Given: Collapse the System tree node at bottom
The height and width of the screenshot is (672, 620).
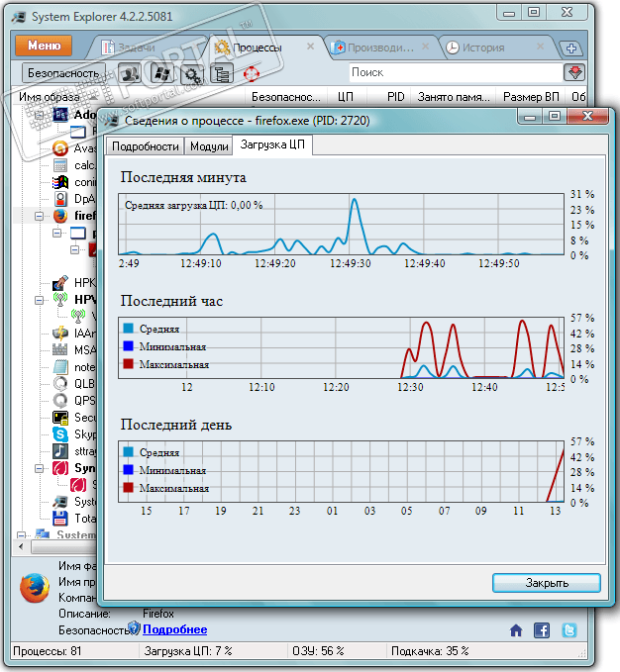Looking at the screenshot, I should tap(21, 534).
